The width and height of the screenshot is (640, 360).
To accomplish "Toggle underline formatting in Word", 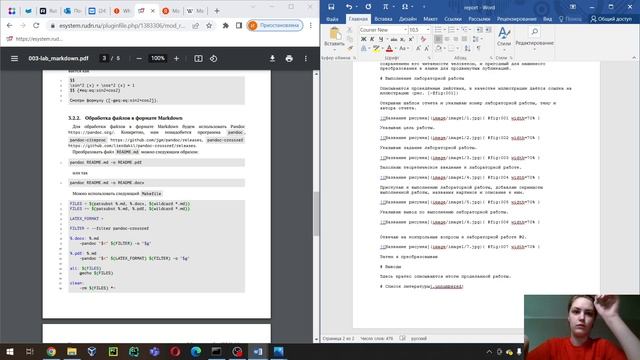I will [381, 39].
